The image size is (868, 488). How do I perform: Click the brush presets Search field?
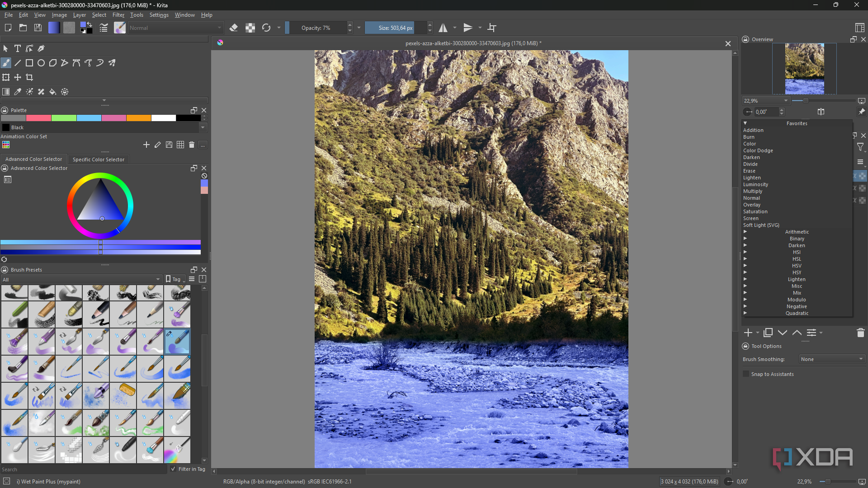[x=84, y=469]
